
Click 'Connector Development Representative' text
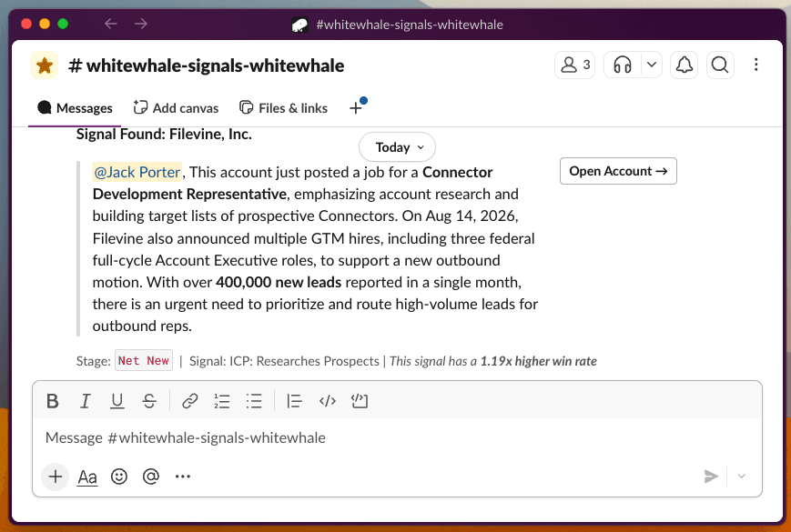[x=292, y=184]
